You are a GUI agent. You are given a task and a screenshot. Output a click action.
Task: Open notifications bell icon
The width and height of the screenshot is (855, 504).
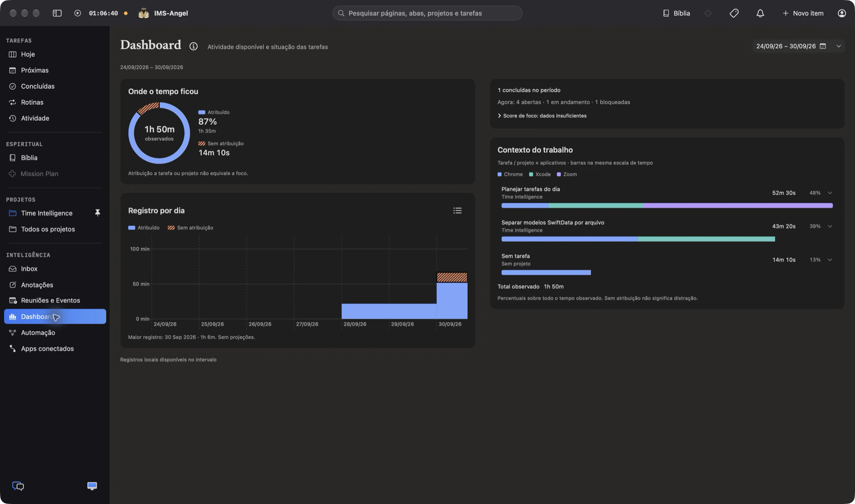tap(760, 13)
